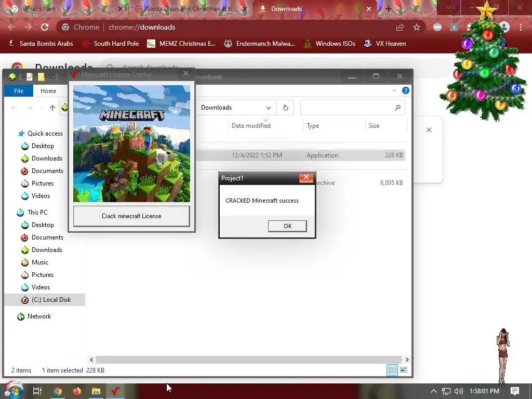532x399 pixels.
Task: Open the Quick Access Toolbar dropdown arrow
Action: (50, 78)
